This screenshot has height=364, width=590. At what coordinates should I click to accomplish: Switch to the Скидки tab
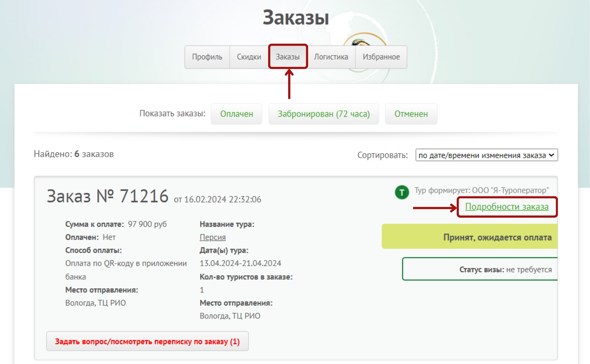click(x=249, y=57)
